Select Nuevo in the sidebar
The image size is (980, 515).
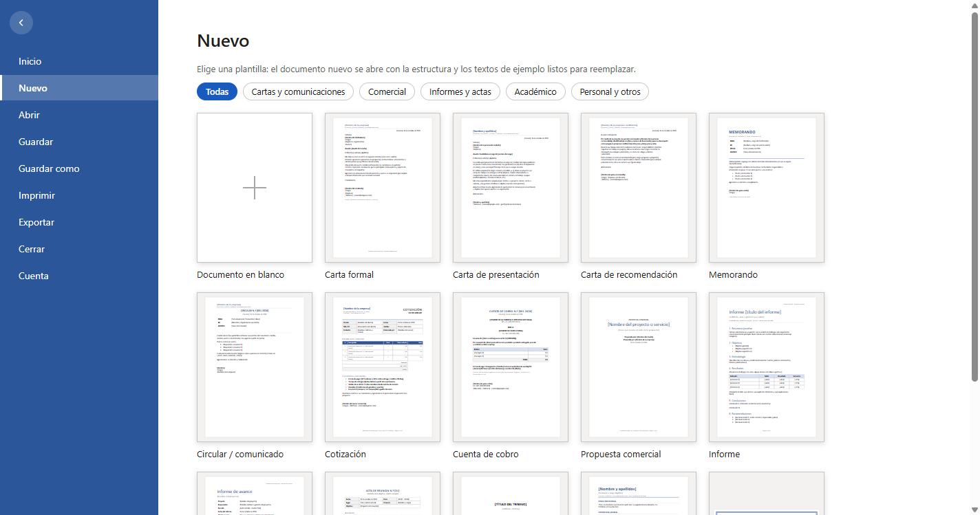point(79,88)
